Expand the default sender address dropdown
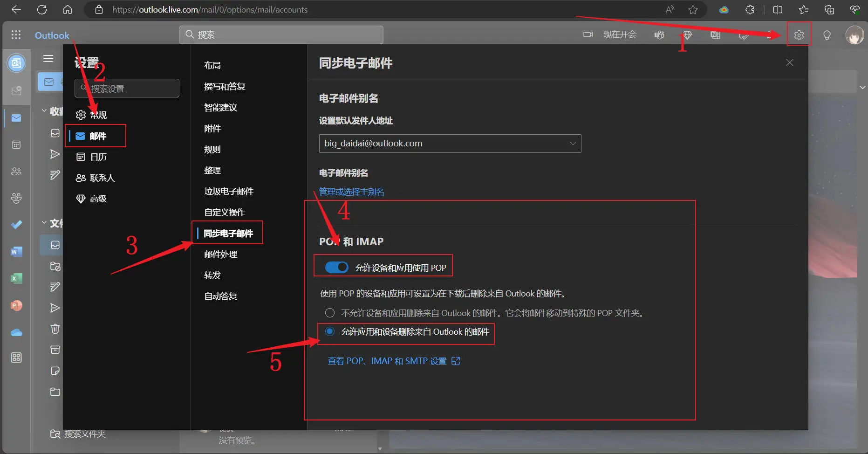This screenshot has height=454, width=868. coord(573,144)
